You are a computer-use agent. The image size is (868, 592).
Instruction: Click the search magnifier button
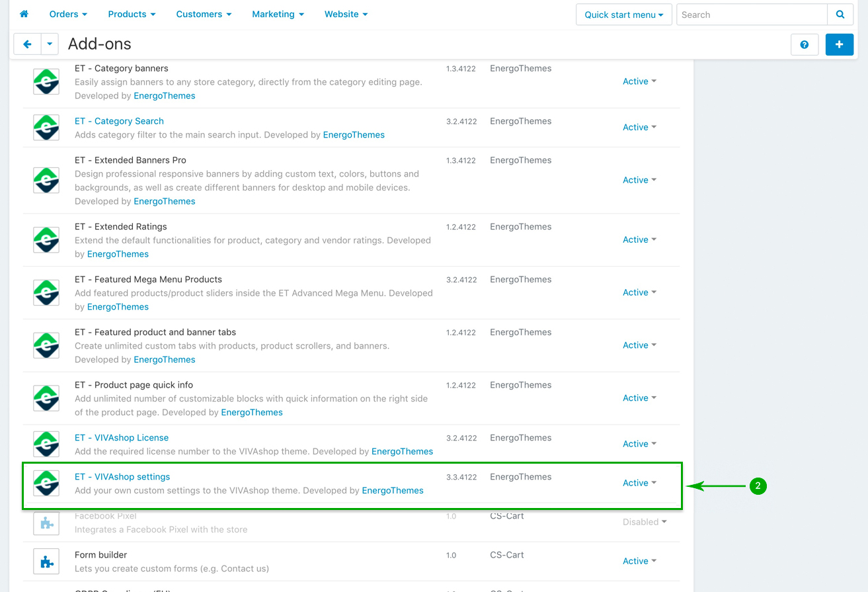[x=840, y=15]
